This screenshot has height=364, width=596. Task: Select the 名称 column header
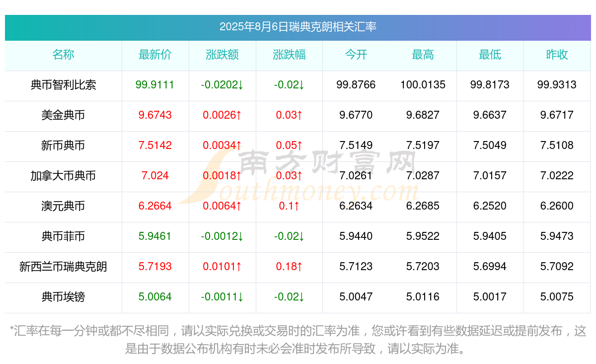(63, 55)
